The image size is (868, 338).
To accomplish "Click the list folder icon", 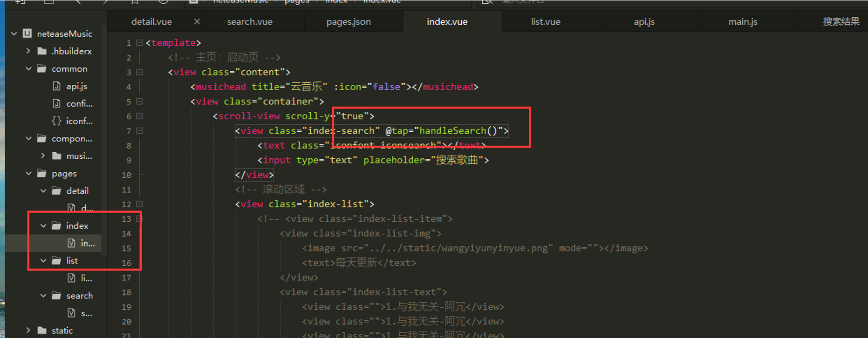I will tap(57, 261).
